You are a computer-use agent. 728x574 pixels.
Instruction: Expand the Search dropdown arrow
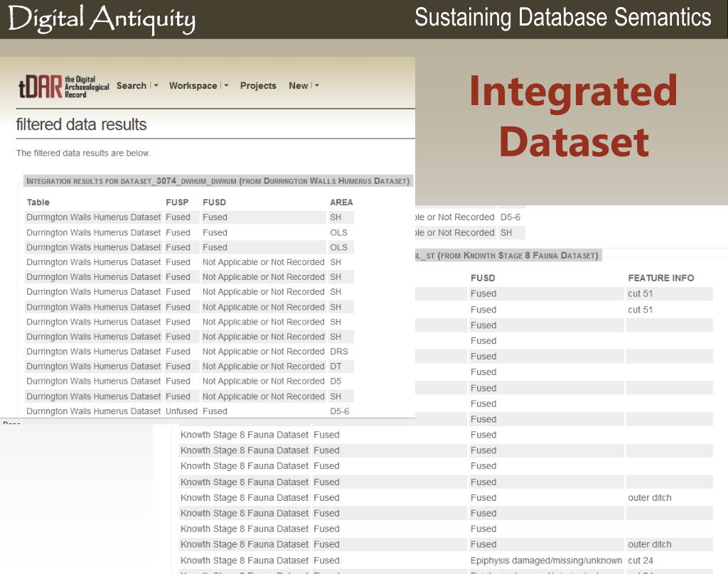click(x=156, y=86)
